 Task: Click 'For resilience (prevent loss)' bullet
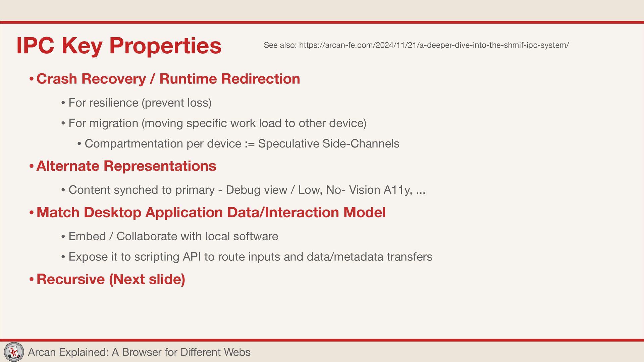[140, 103]
